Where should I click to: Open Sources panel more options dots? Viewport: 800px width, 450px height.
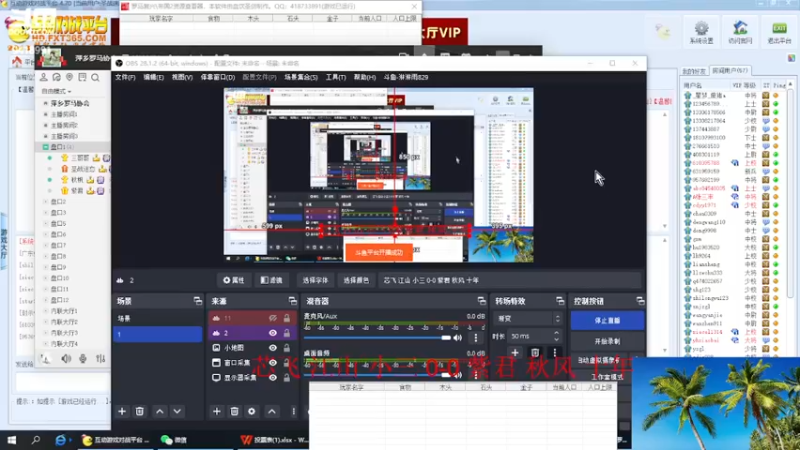pyautogui.click(x=293, y=411)
